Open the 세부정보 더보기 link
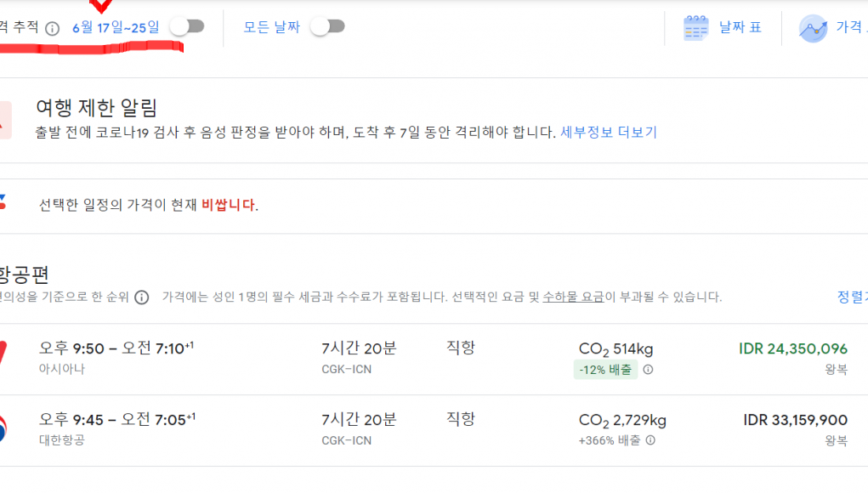Viewport: 868px width, 493px height. [x=608, y=133]
